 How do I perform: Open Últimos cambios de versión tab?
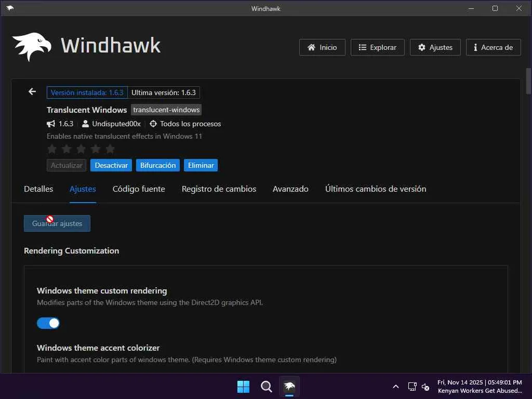click(376, 189)
